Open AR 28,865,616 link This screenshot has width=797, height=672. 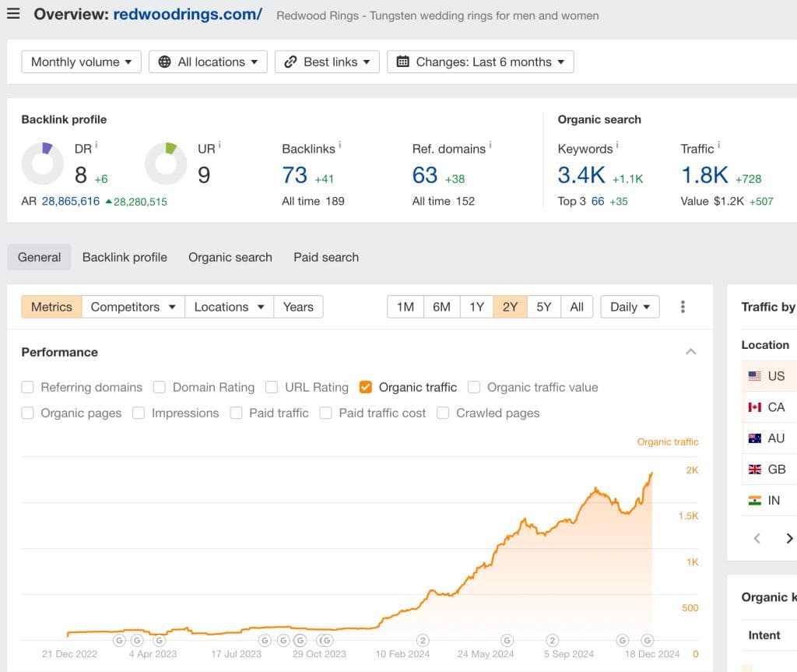tap(71, 201)
